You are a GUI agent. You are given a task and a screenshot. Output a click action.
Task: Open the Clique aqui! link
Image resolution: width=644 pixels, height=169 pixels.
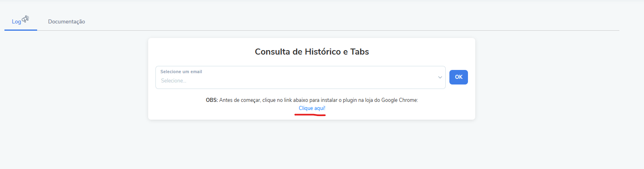[312, 108]
